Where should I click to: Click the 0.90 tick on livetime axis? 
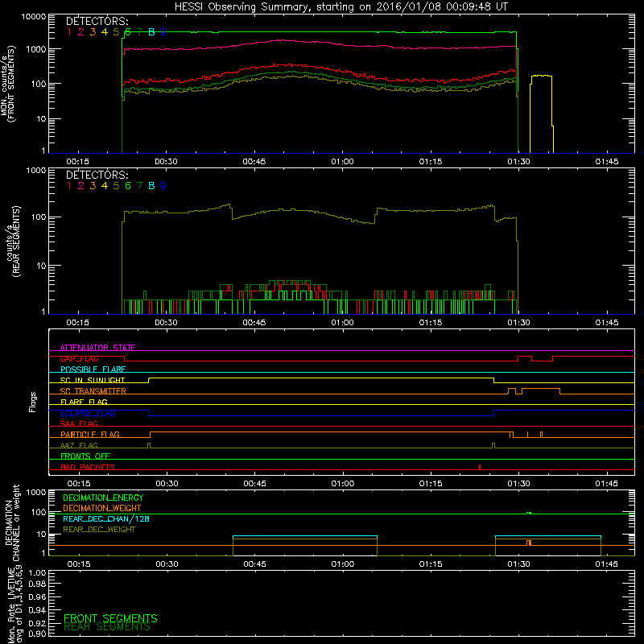[x=37, y=634]
